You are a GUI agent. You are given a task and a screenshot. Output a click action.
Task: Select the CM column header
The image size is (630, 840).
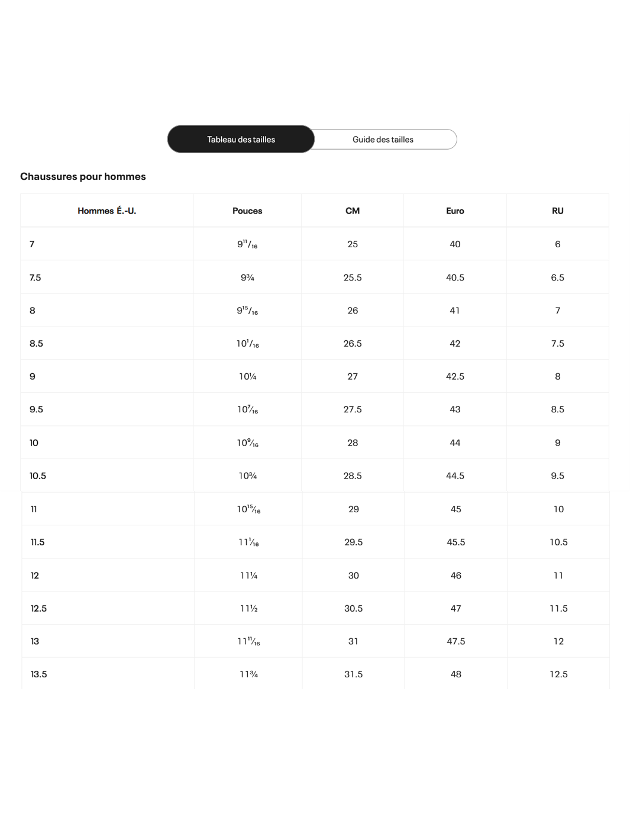[x=353, y=211]
